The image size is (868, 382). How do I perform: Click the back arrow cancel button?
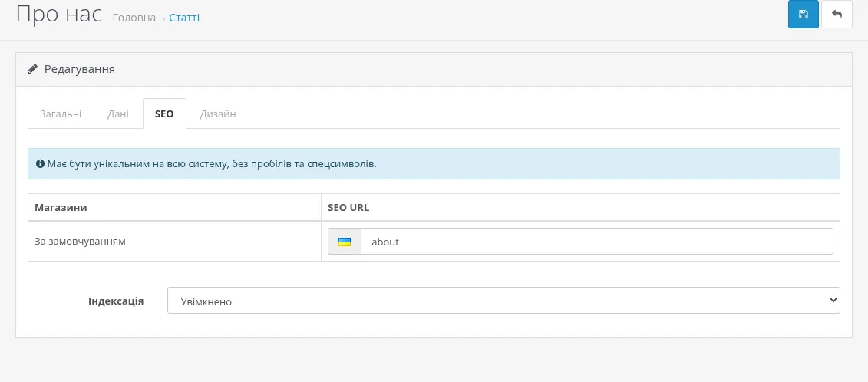click(837, 15)
